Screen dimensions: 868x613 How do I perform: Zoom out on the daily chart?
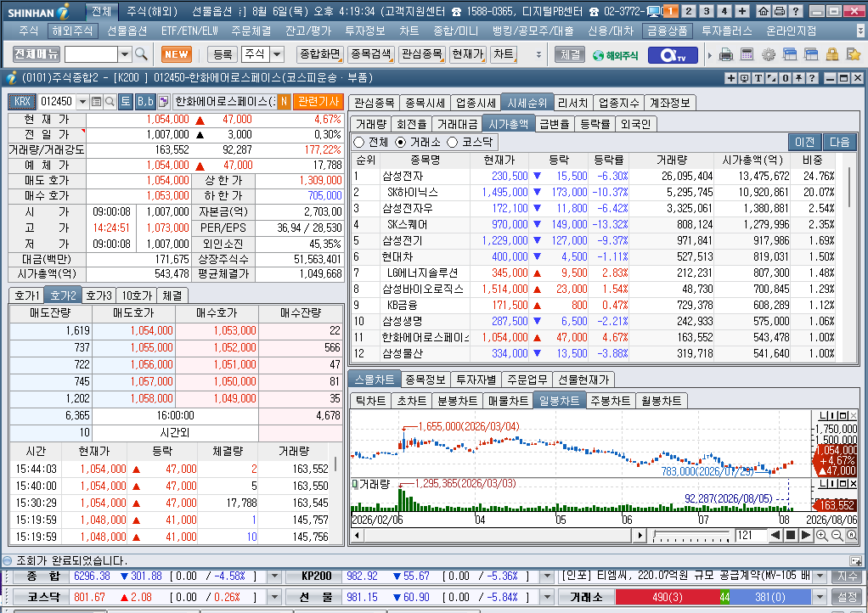tap(837, 535)
